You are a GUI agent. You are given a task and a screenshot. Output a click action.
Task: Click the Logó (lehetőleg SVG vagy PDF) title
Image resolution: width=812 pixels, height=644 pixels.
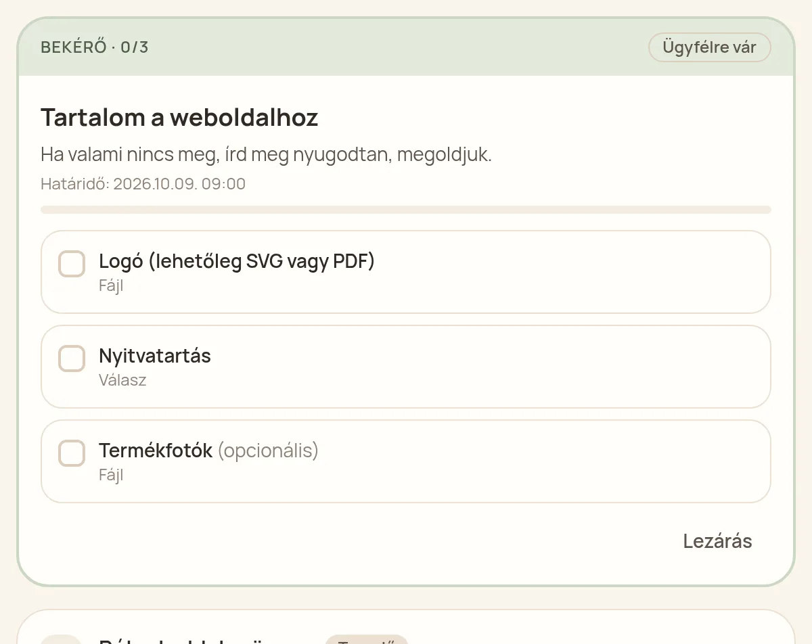(x=237, y=261)
